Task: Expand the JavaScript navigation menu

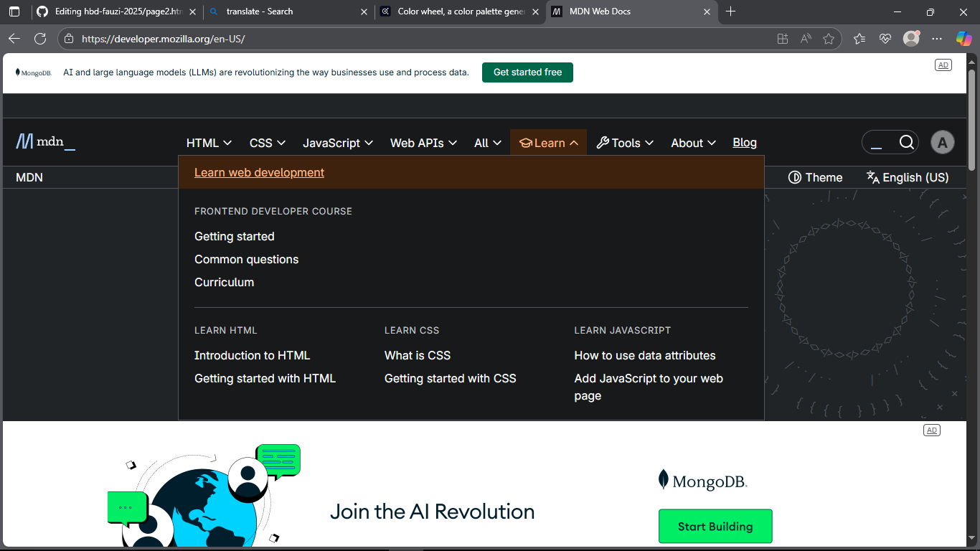Action: pos(338,143)
